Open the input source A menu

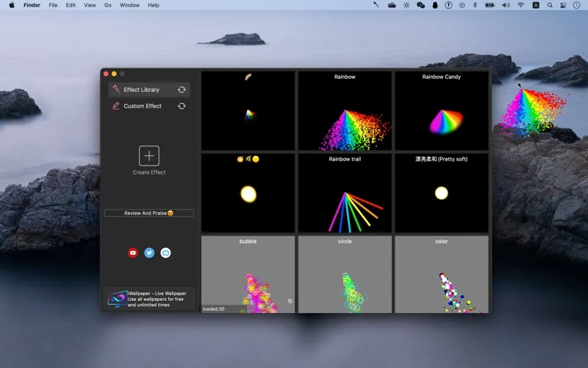pos(536,5)
